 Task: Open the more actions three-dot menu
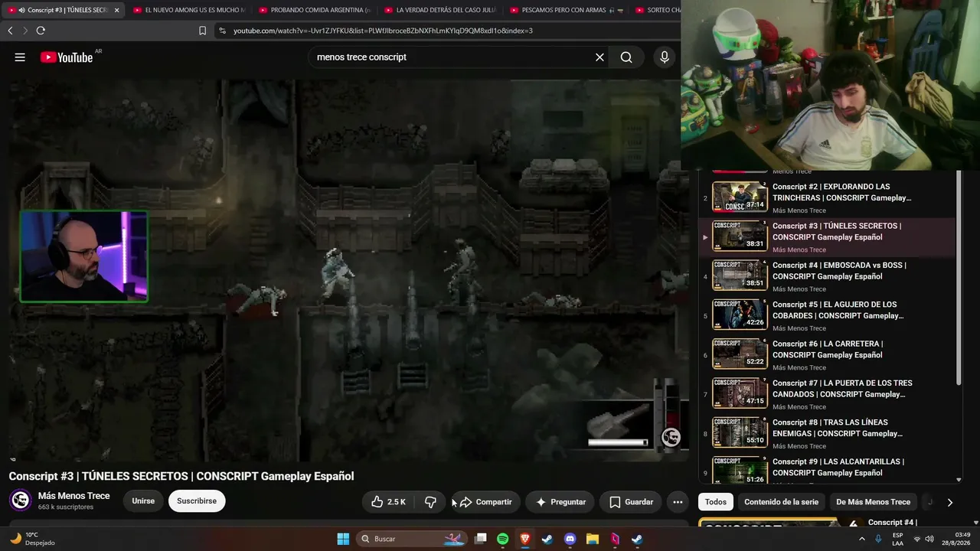click(678, 502)
